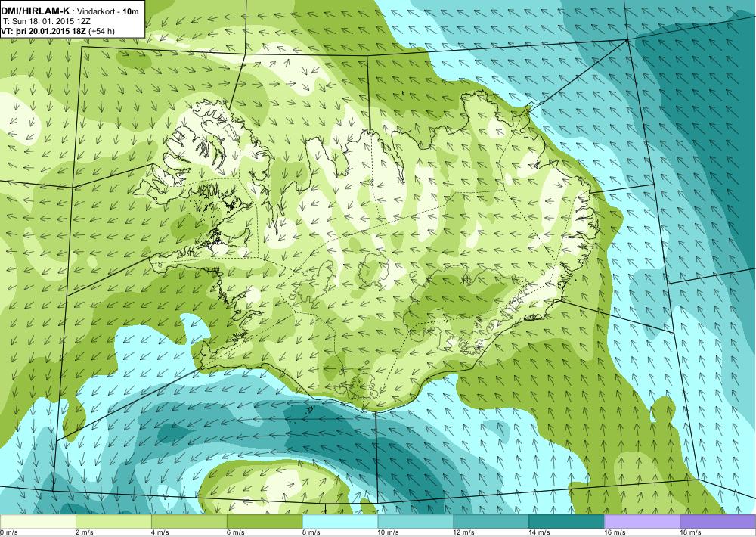Click the (+54 h) forecast offset text

pos(101,31)
